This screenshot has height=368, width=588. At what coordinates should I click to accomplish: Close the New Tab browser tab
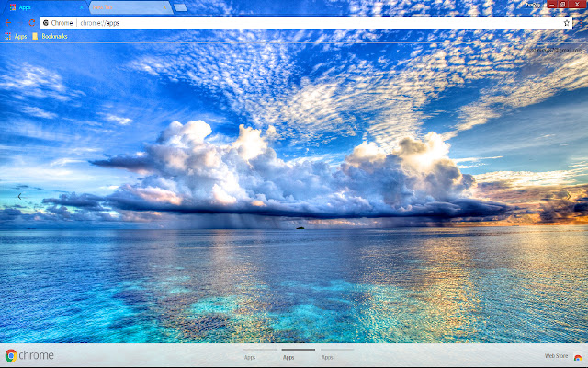click(x=164, y=7)
